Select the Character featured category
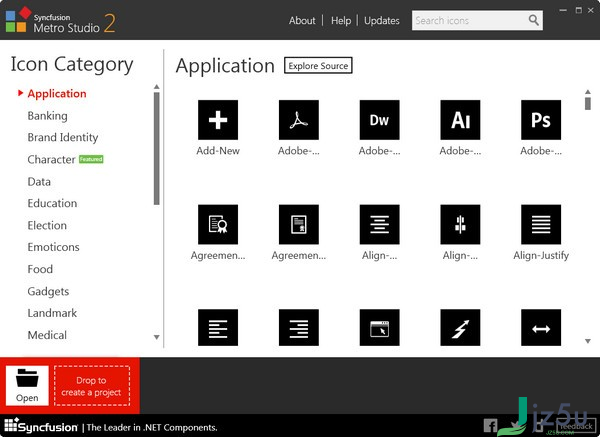This screenshot has height=437, width=600. coord(51,159)
